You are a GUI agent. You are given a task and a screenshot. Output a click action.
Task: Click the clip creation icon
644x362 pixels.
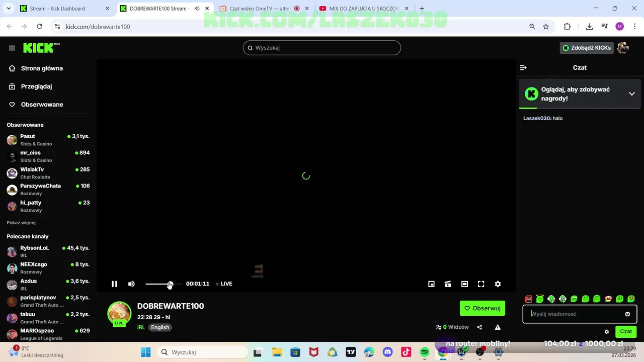point(448,284)
